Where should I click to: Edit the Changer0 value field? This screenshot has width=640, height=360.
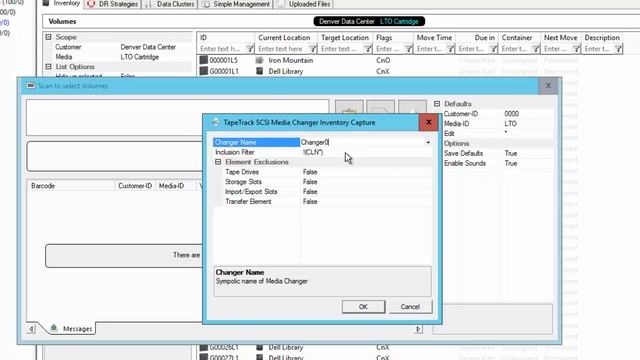(x=362, y=142)
